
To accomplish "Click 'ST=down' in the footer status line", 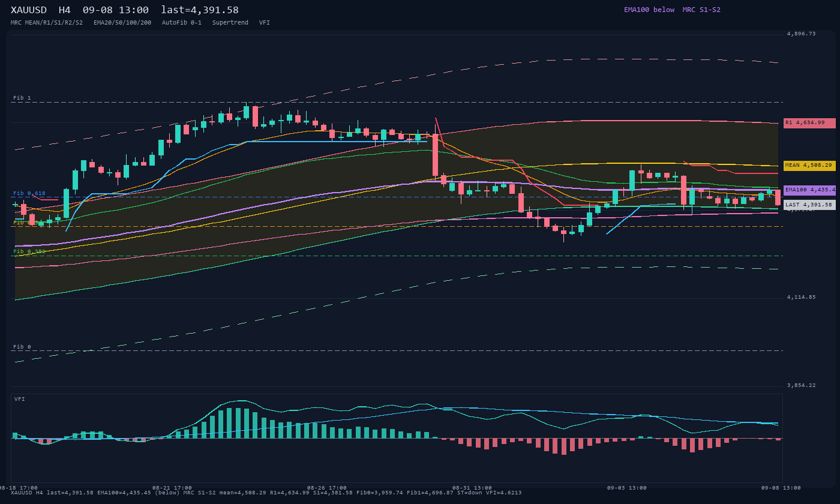I will click(x=470, y=493).
